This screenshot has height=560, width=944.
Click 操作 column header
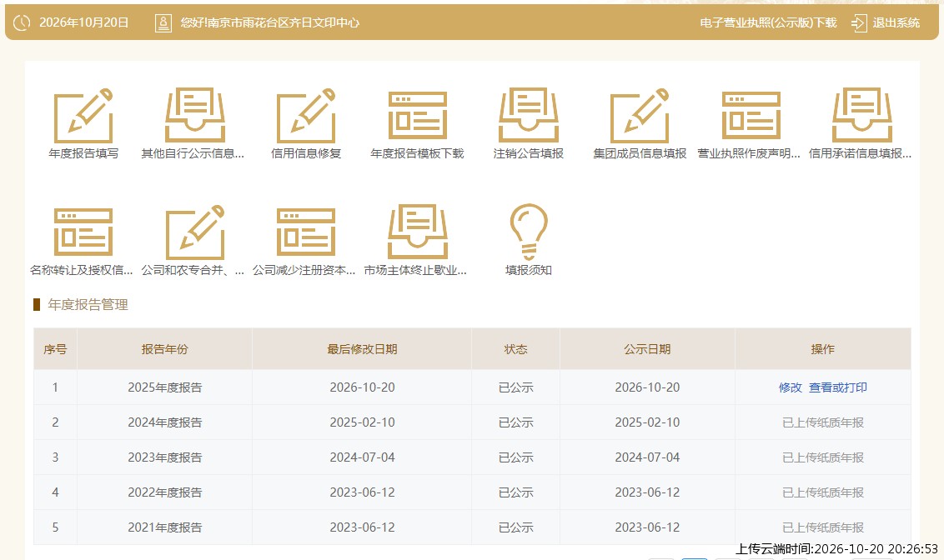click(x=822, y=349)
